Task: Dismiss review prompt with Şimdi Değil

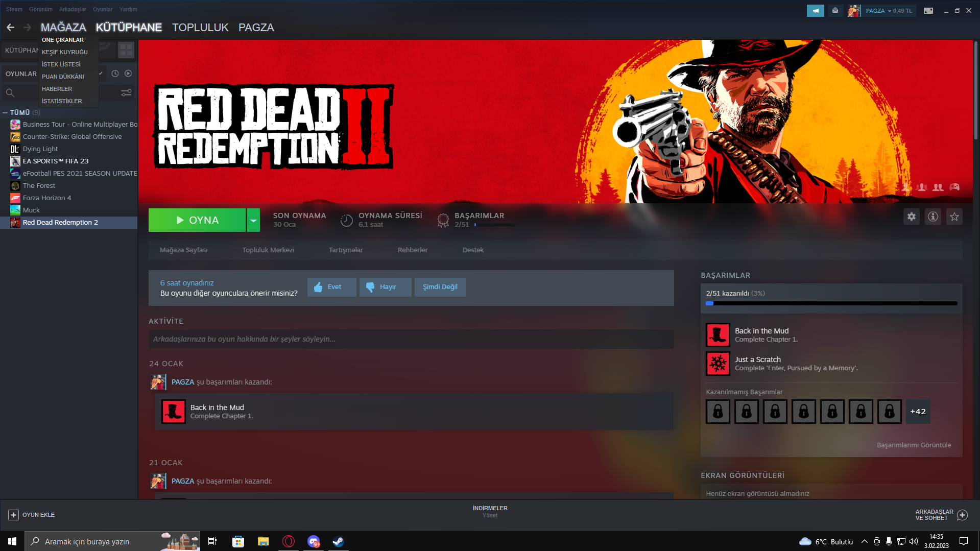Action: coord(440,287)
